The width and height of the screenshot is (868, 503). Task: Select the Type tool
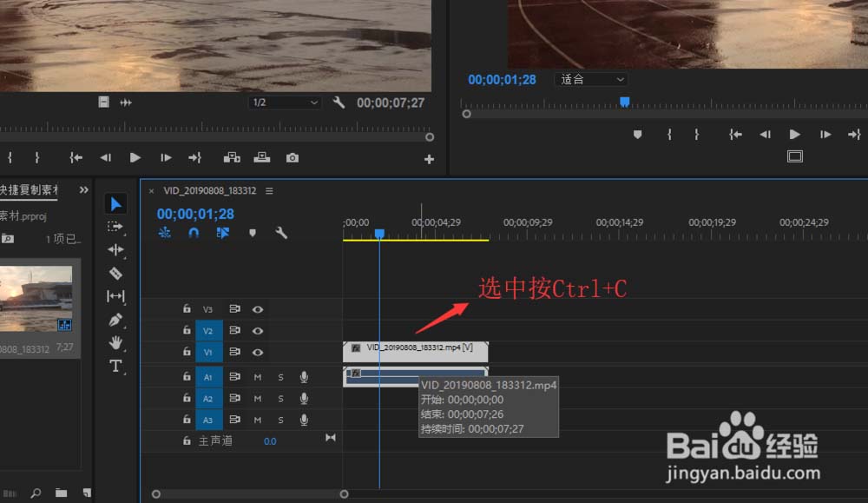point(115,366)
